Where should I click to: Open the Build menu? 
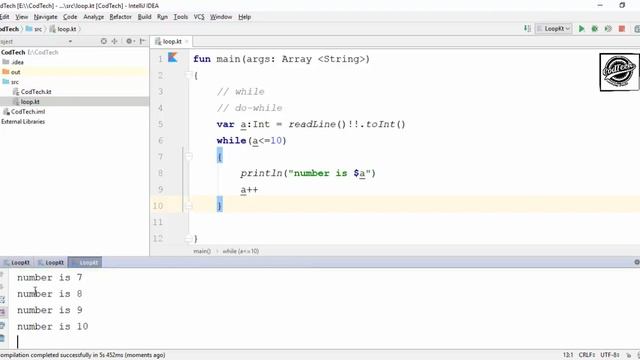click(x=144, y=17)
